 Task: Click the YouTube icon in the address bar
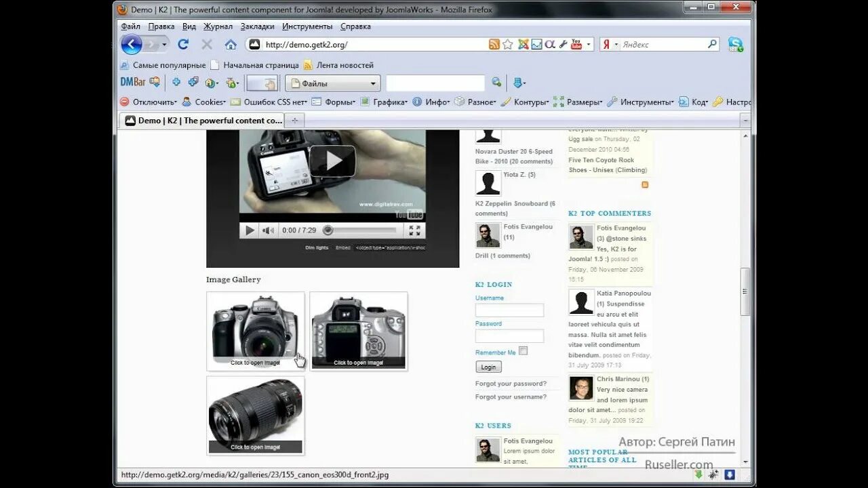click(576, 45)
